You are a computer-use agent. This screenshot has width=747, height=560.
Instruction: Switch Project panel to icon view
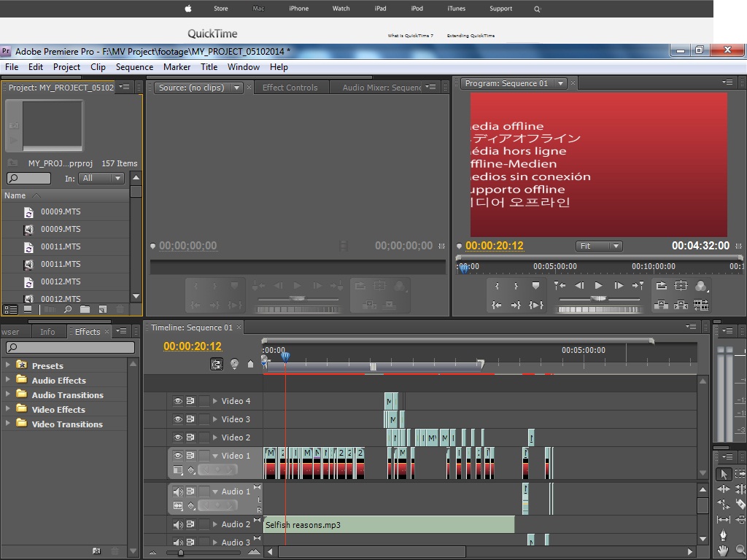pos(28,309)
